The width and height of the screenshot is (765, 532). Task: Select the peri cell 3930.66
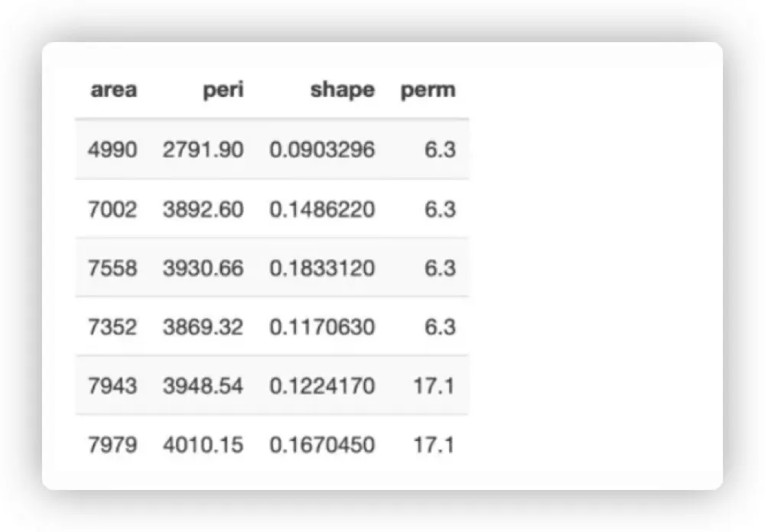click(203, 268)
